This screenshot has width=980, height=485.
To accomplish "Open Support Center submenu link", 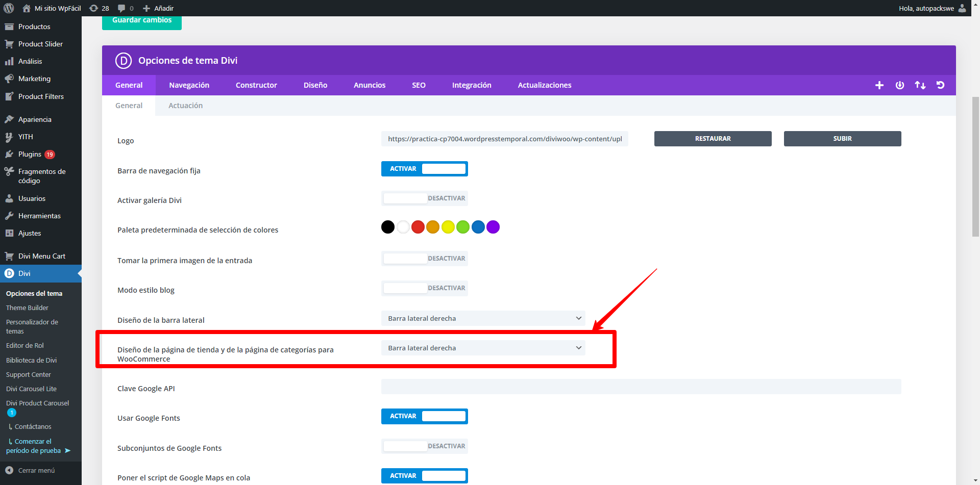I will coord(29,374).
